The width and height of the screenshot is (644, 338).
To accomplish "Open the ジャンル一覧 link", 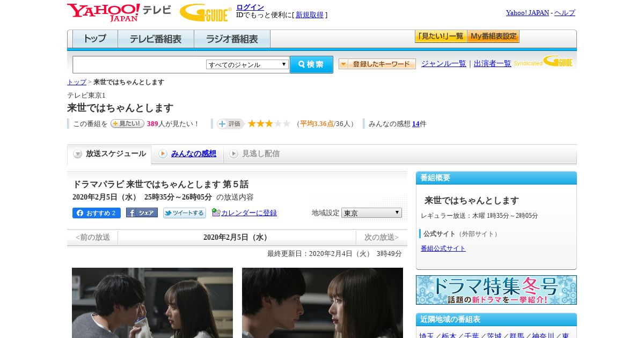I will coord(444,64).
